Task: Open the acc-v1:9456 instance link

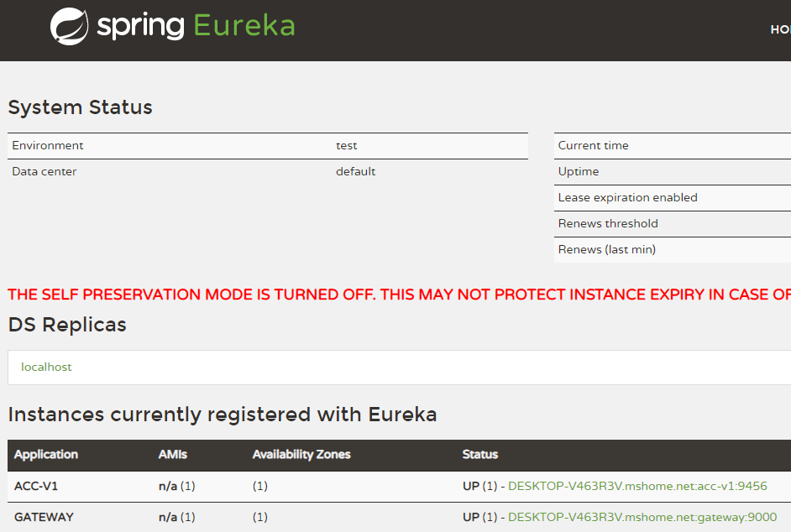Action: click(x=637, y=486)
